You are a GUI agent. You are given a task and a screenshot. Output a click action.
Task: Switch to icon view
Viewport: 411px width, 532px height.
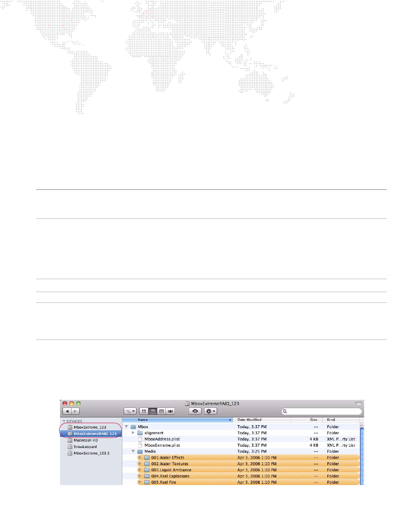144,411
